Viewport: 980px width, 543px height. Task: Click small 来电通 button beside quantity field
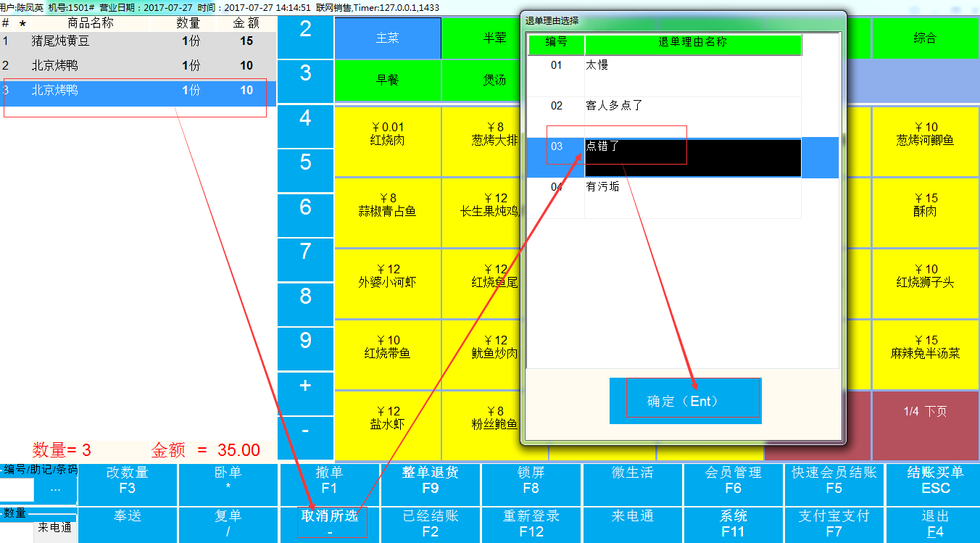(x=55, y=528)
